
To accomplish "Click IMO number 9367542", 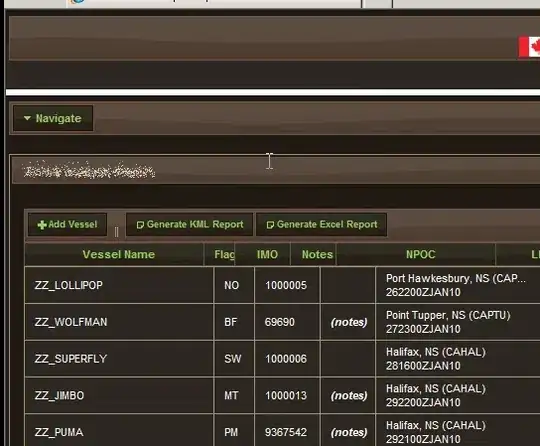I will (x=286, y=433).
